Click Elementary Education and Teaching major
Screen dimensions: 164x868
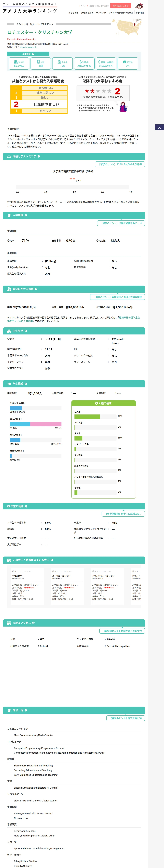33,766
